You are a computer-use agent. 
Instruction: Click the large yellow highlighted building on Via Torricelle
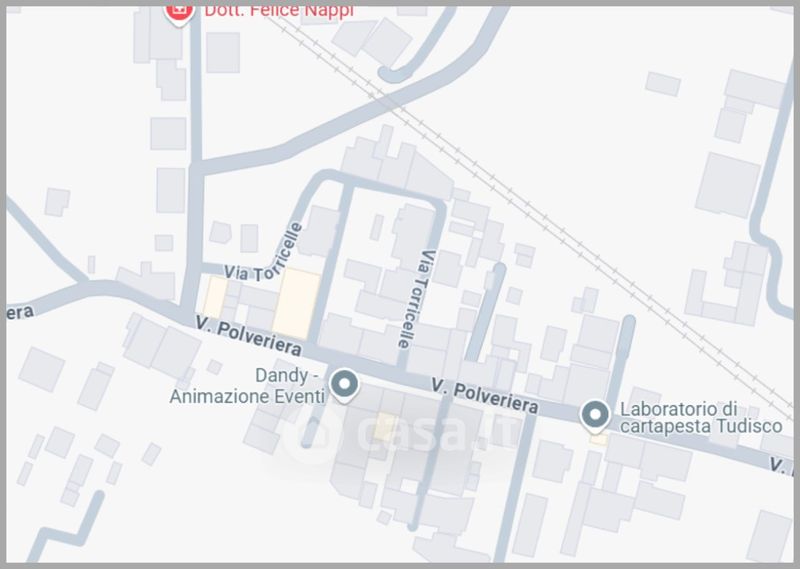tap(296, 303)
